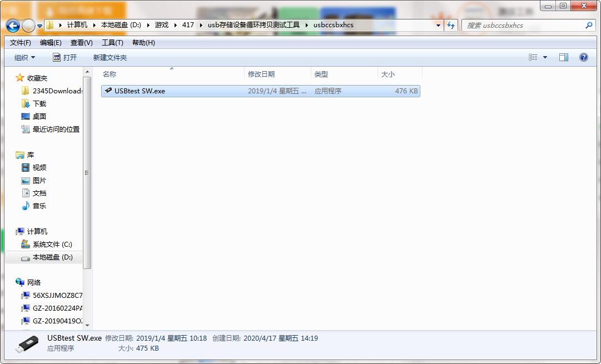Open network computer 56XSJJMOZ8C7
The height and width of the screenshot is (364, 601).
57,296
